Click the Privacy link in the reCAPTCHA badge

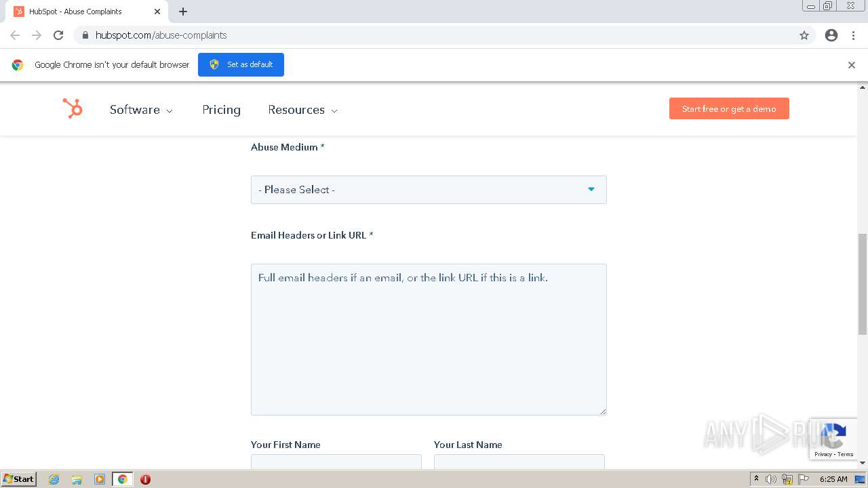pyautogui.click(x=823, y=454)
